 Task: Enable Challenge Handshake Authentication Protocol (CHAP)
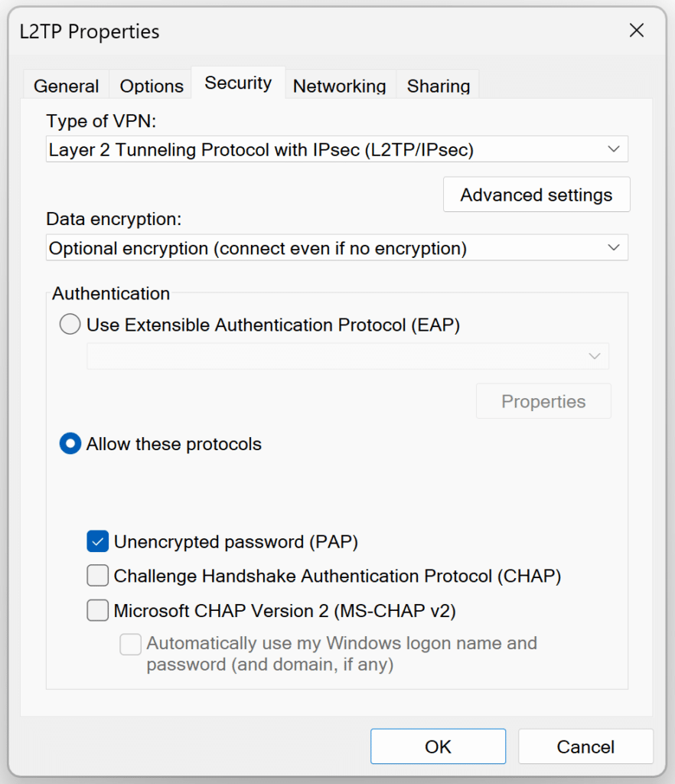tap(97, 576)
